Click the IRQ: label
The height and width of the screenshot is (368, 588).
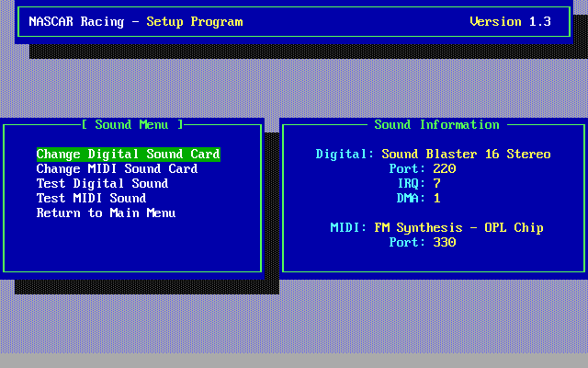(412, 184)
